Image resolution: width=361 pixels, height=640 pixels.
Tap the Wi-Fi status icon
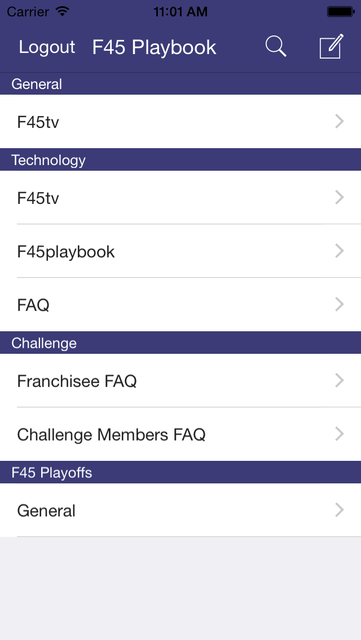(62, 11)
